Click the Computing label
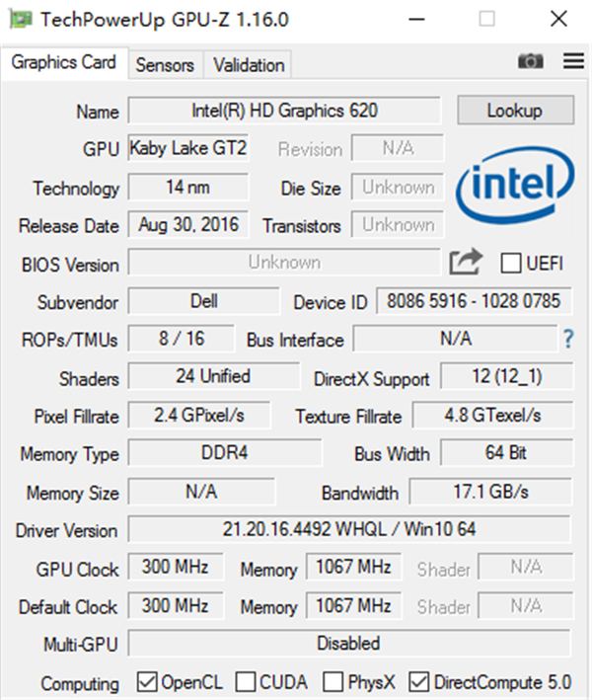 (x=80, y=684)
